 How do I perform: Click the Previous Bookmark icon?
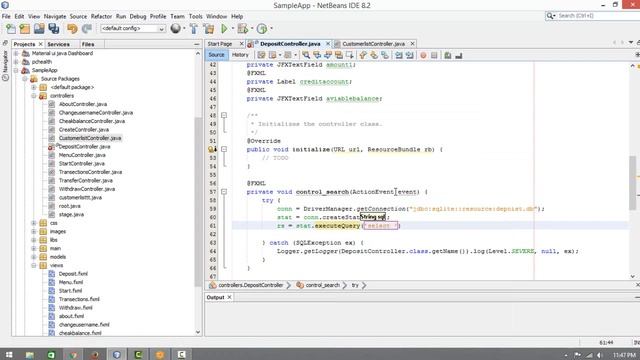click(x=363, y=55)
